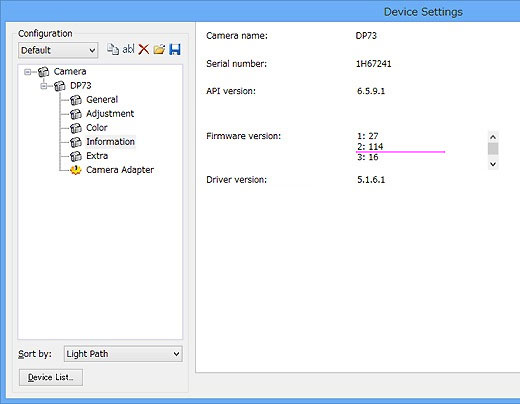Open the Default configuration dropdown

pos(58,50)
